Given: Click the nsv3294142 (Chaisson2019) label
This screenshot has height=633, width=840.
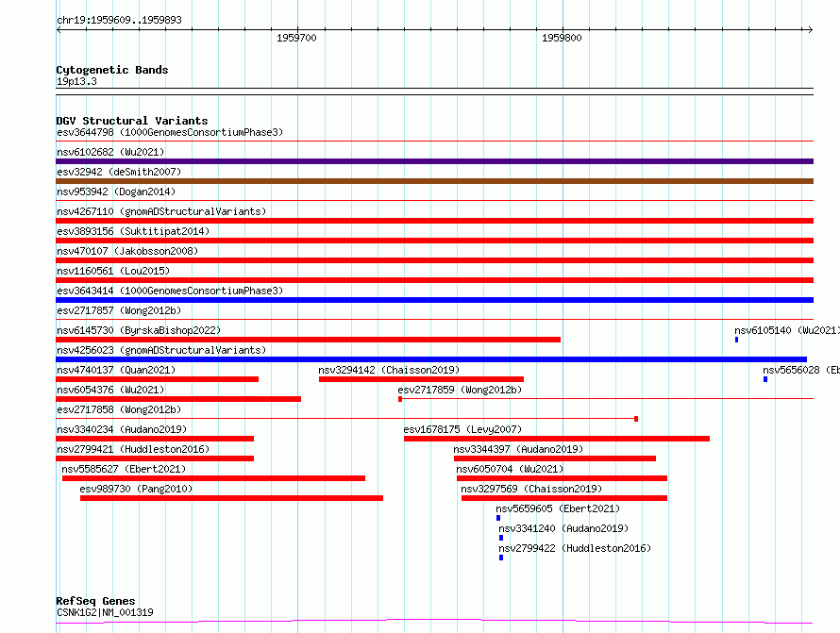Looking at the screenshot, I should (389, 370).
